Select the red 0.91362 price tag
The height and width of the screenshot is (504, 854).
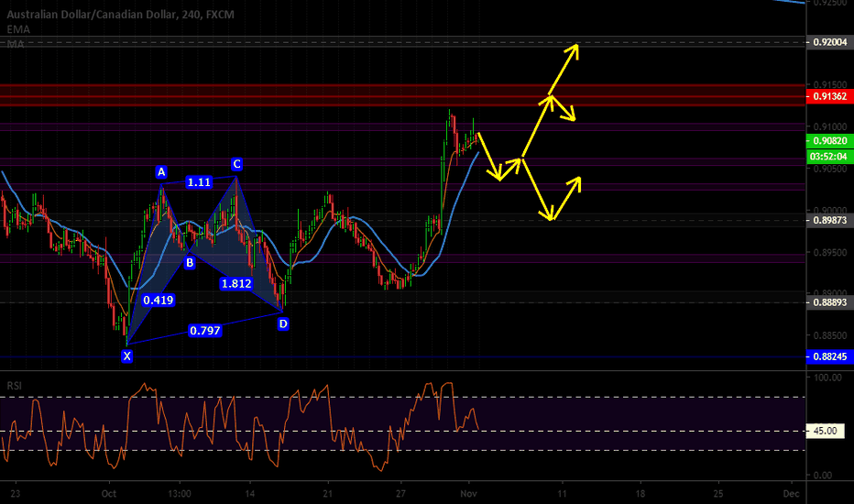coord(829,96)
